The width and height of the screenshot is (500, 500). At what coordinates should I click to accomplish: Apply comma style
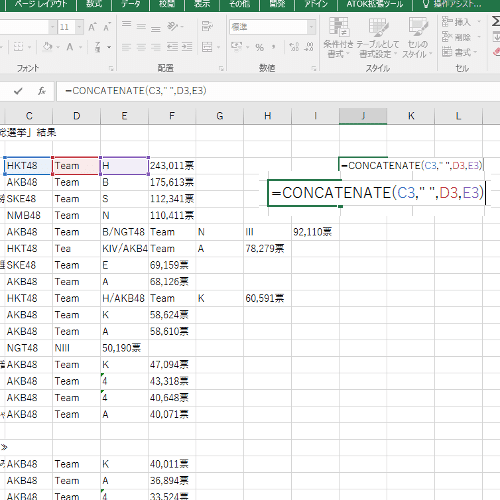click(x=274, y=47)
